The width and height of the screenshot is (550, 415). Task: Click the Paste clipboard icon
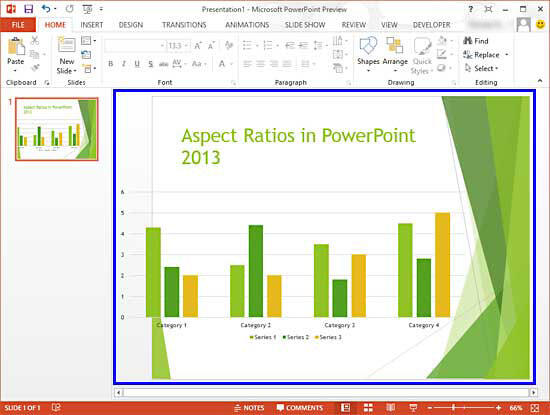[x=16, y=46]
